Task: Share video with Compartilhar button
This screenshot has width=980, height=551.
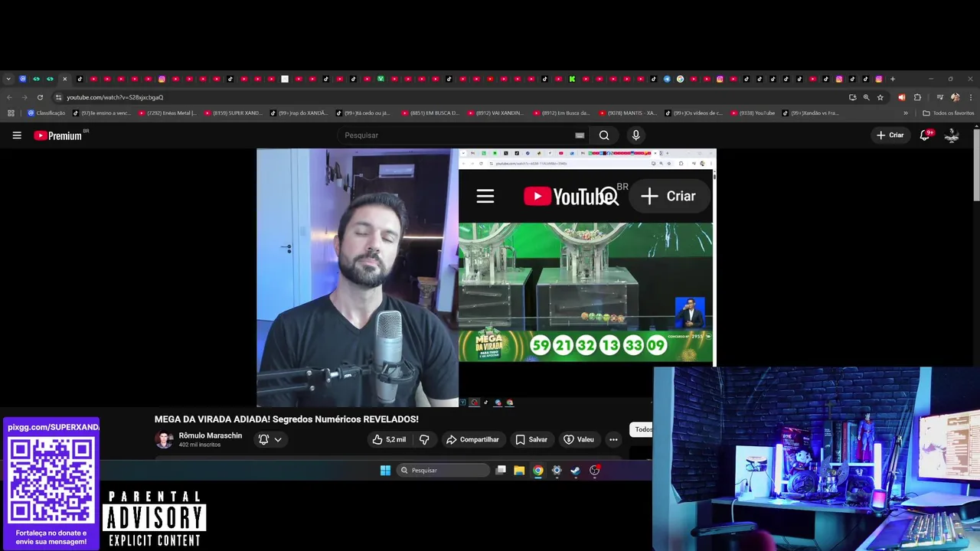Action: click(x=472, y=439)
